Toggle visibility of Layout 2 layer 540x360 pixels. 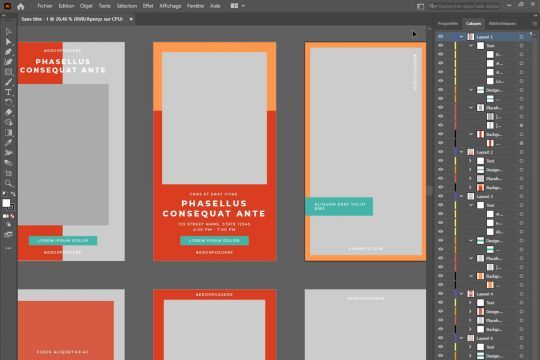coord(440,152)
